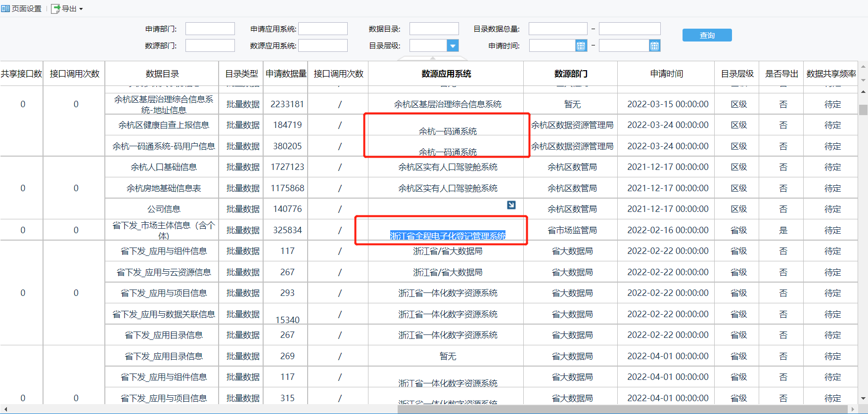Click the blue arrow icon in 公司信息 row
Viewport: 868px width, 414px height.
[511, 205]
